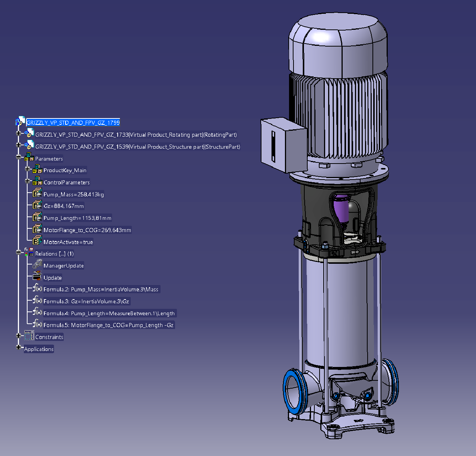The width and height of the screenshot is (476, 456).
Task: Click the Constraints node icon
Action: point(29,336)
